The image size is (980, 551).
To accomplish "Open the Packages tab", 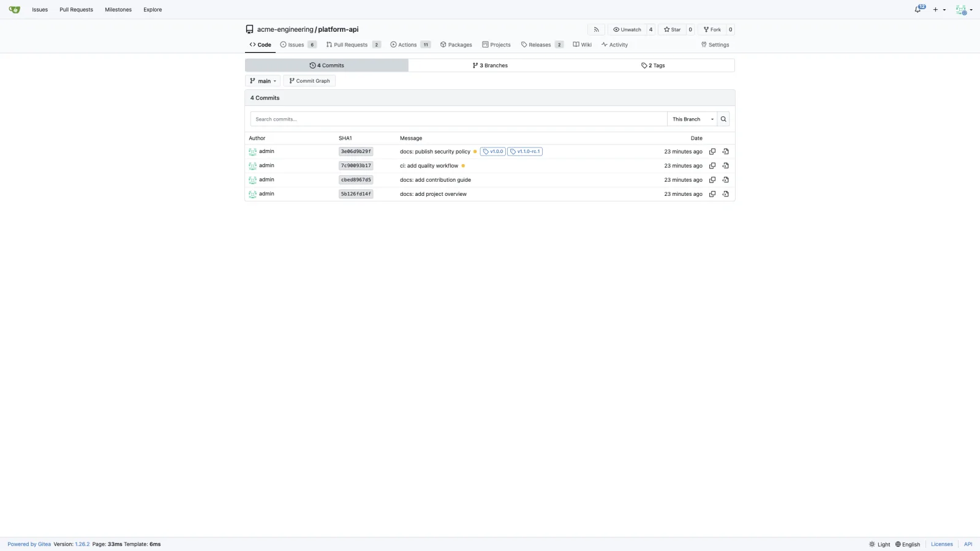I will coord(456,45).
